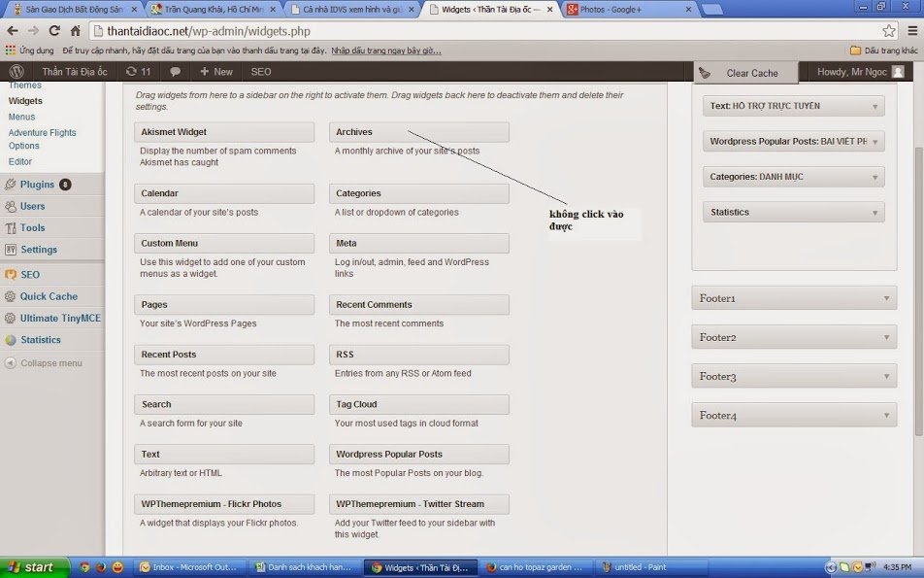The height and width of the screenshot is (578, 924).
Task: Open Editor in Appearance submenu
Action: [x=20, y=161]
